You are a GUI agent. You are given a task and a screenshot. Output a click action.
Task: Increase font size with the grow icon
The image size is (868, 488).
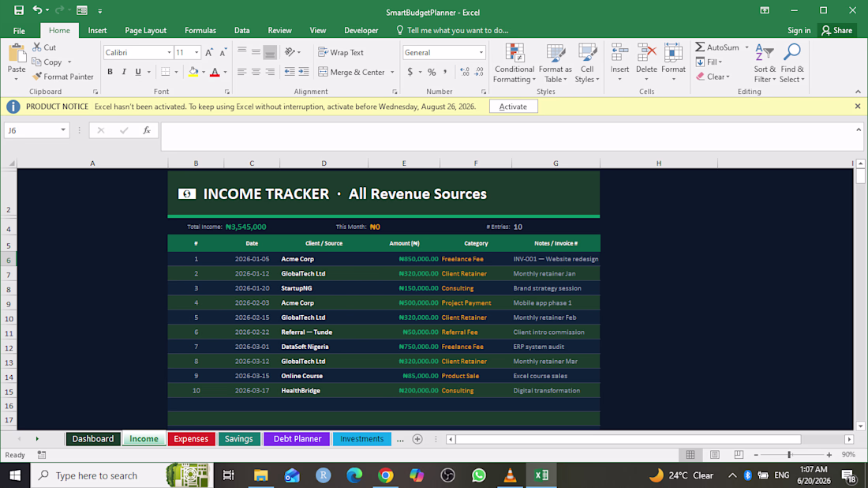(x=208, y=53)
